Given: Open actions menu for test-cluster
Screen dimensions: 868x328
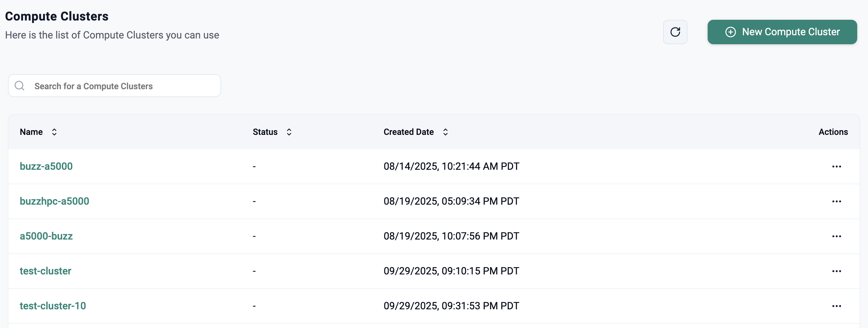Looking at the screenshot, I should tap(836, 271).
